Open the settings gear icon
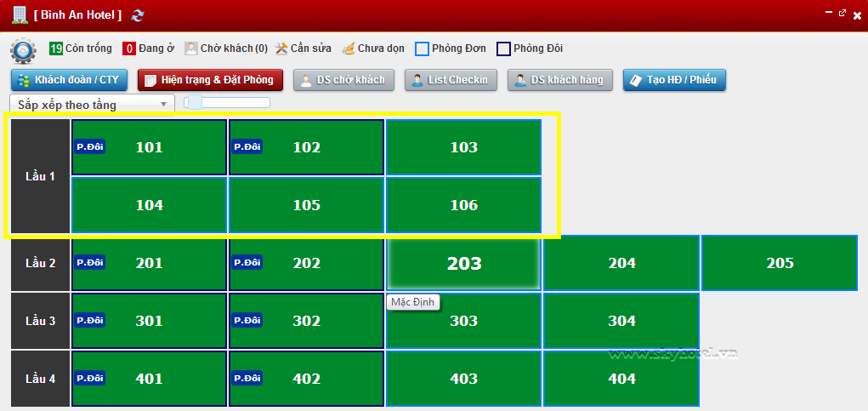 pos(23,51)
